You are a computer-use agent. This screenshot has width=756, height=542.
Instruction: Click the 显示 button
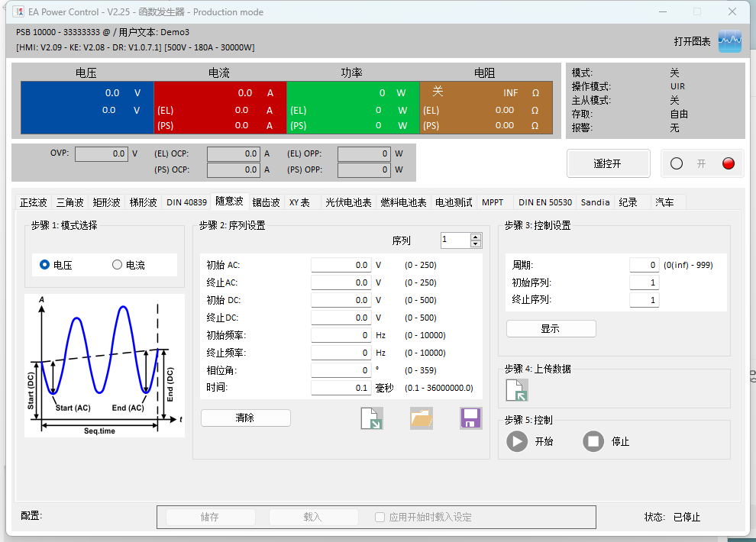tap(551, 328)
